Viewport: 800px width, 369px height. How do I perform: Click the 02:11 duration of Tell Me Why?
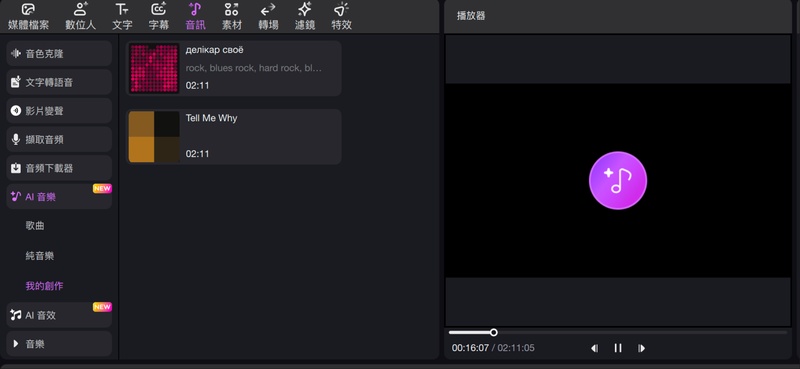197,154
